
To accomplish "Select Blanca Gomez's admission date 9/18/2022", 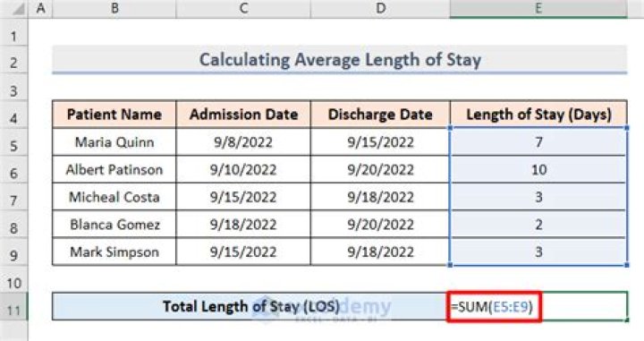I will (x=243, y=225).
